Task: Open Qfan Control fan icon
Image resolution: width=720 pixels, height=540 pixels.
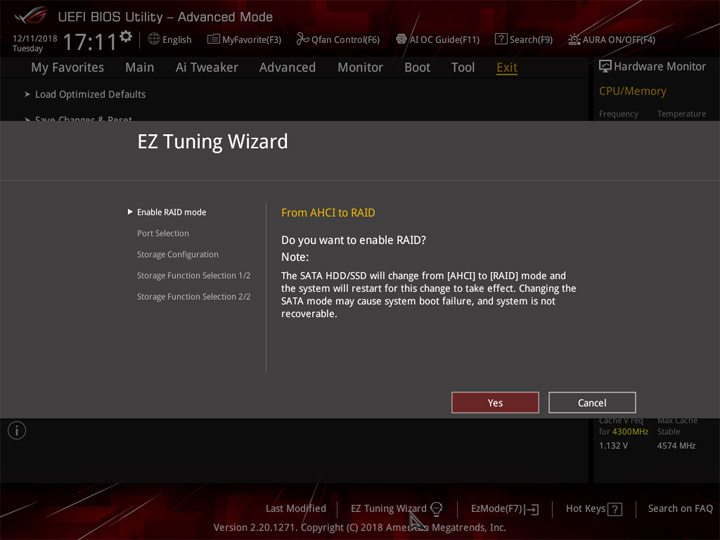Action: (302, 39)
